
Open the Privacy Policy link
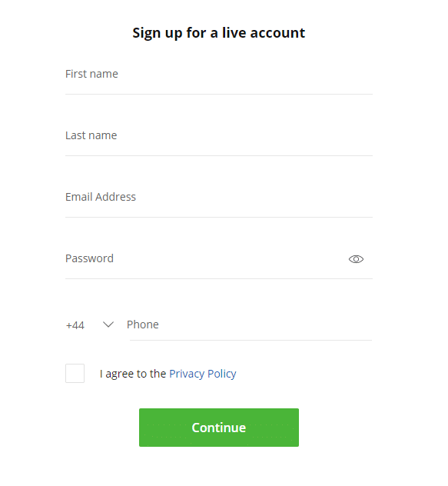pos(203,374)
